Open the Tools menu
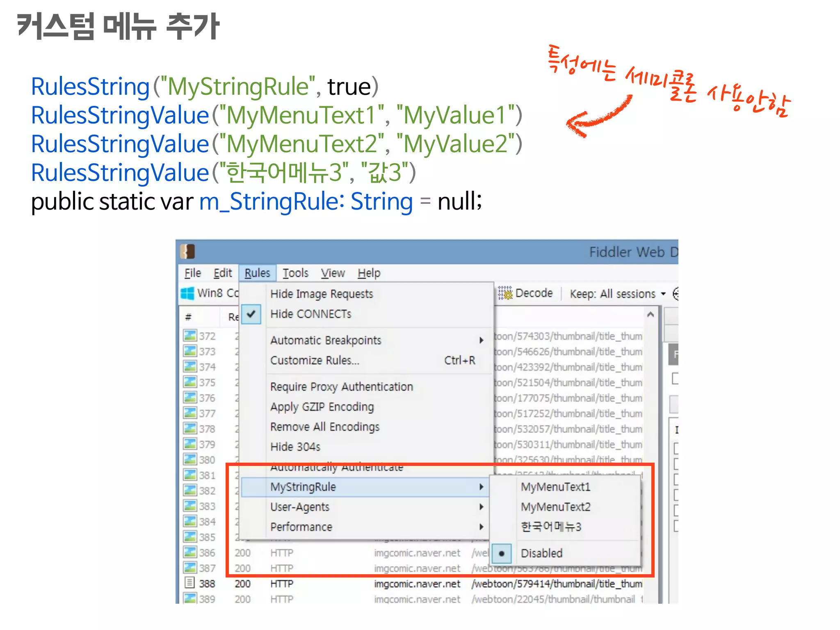The width and height of the screenshot is (840, 630). point(295,273)
